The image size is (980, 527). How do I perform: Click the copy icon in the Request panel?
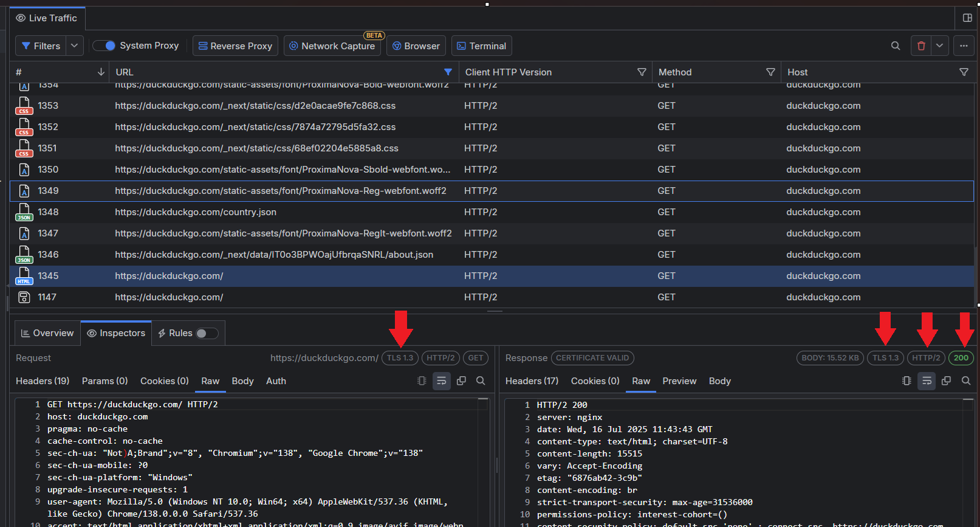tap(461, 381)
